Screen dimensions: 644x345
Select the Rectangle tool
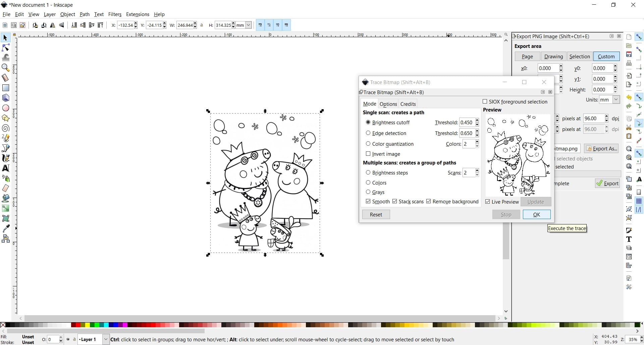tap(5, 88)
